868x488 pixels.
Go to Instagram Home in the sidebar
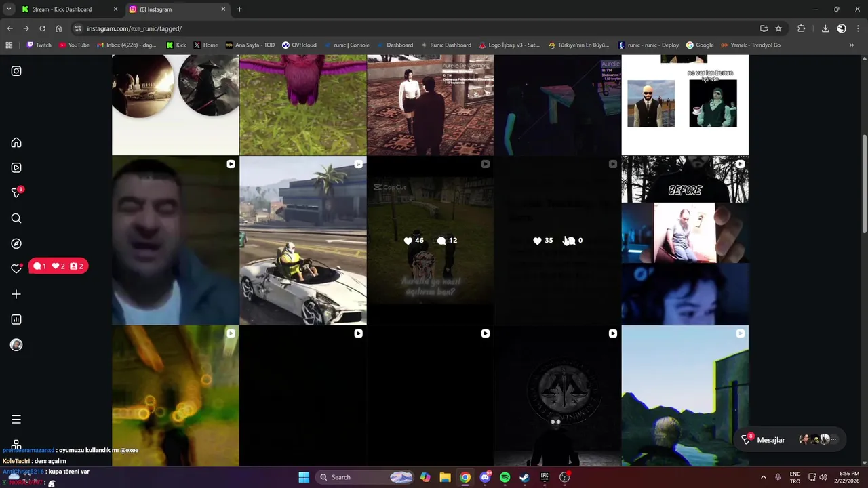click(x=16, y=142)
